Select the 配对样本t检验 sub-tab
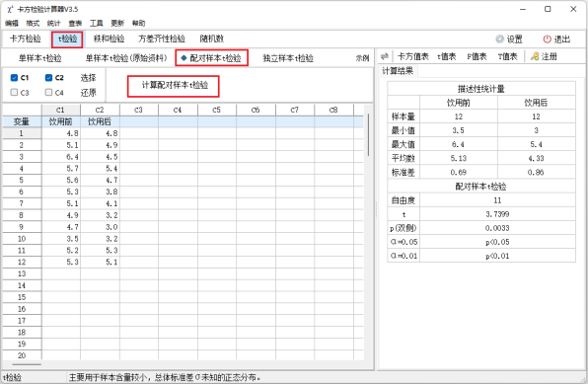 (211, 58)
